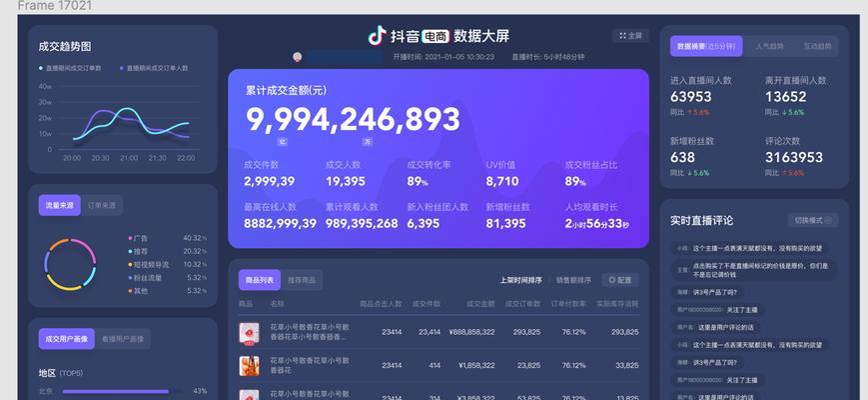Click the ¥1,858,322 amount cell

pyautogui.click(x=476, y=366)
